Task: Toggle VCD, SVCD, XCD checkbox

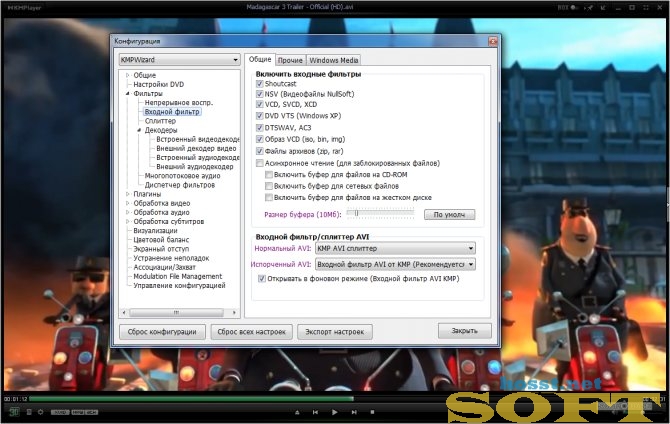Action: tap(259, 104)
